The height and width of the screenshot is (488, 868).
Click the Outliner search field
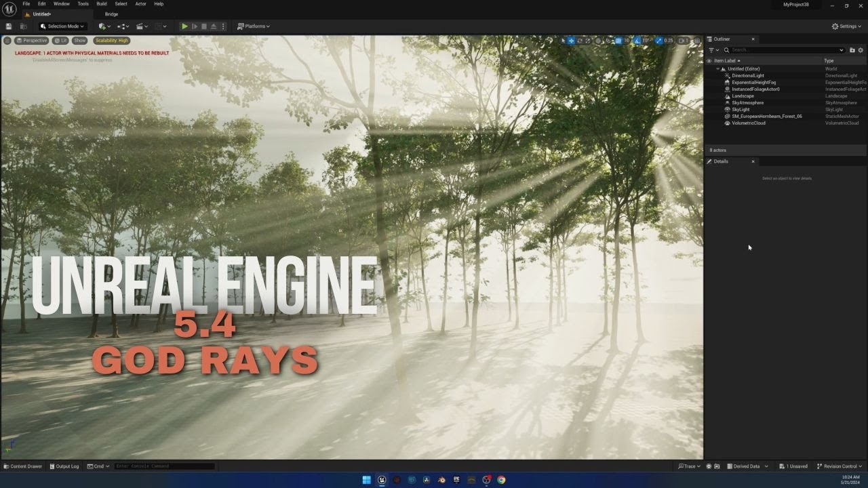tap(784, 50)
